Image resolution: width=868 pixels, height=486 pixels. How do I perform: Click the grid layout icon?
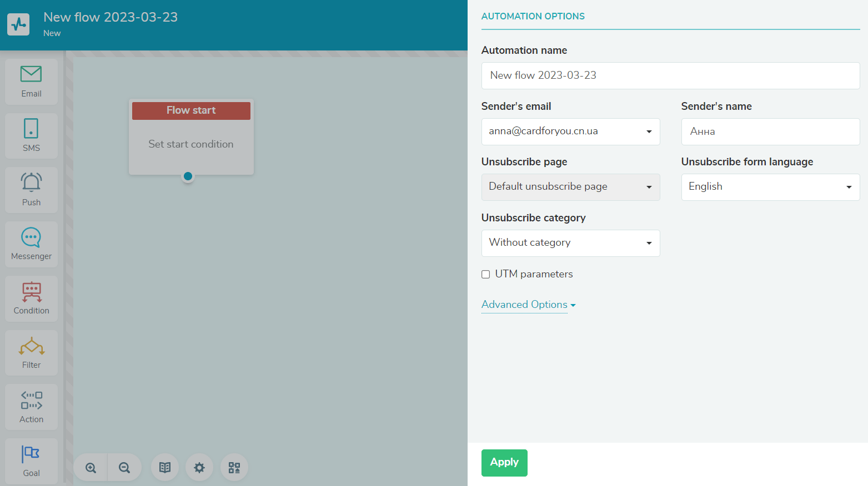(234, 468)
